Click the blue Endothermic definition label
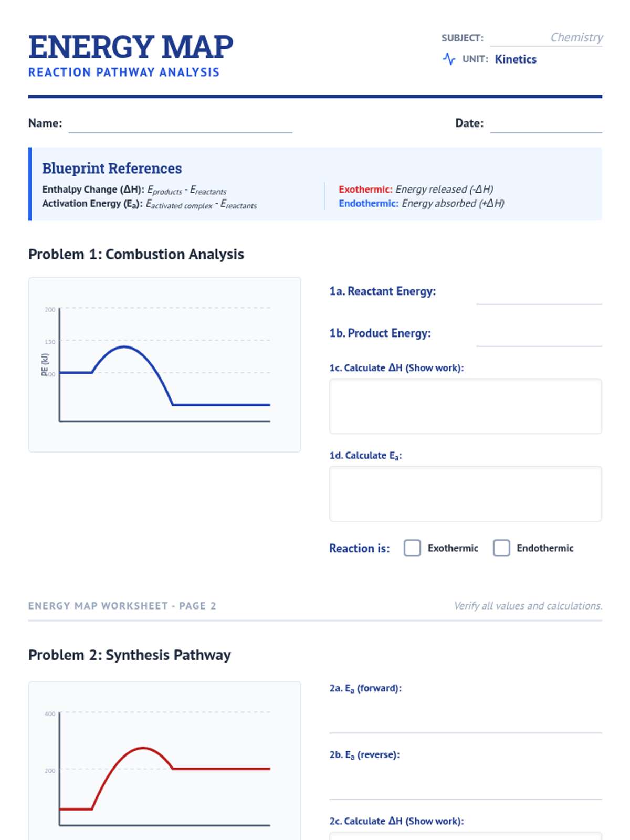The height and width of the screenshot is (840, 630). click(x=368, y=203)
